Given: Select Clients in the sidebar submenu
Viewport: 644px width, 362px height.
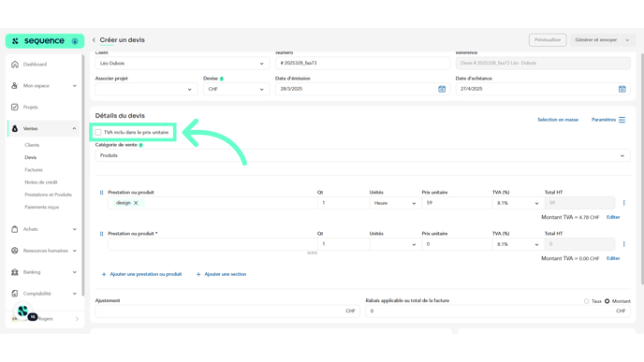Looking at the screenshot, I should pos(32,145).
